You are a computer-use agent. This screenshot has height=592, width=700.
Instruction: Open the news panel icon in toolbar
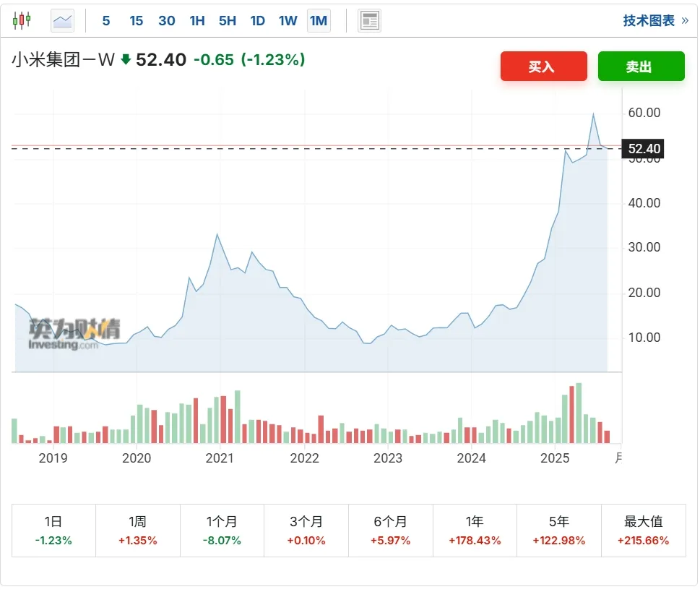pyautogui.click(x=369, y=21)
